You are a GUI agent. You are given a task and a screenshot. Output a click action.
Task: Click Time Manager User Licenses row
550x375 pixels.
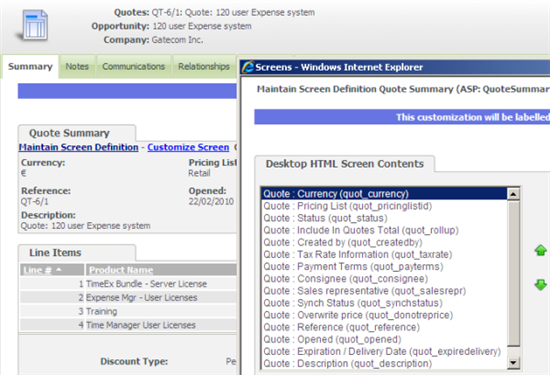(x=128, y=325)
